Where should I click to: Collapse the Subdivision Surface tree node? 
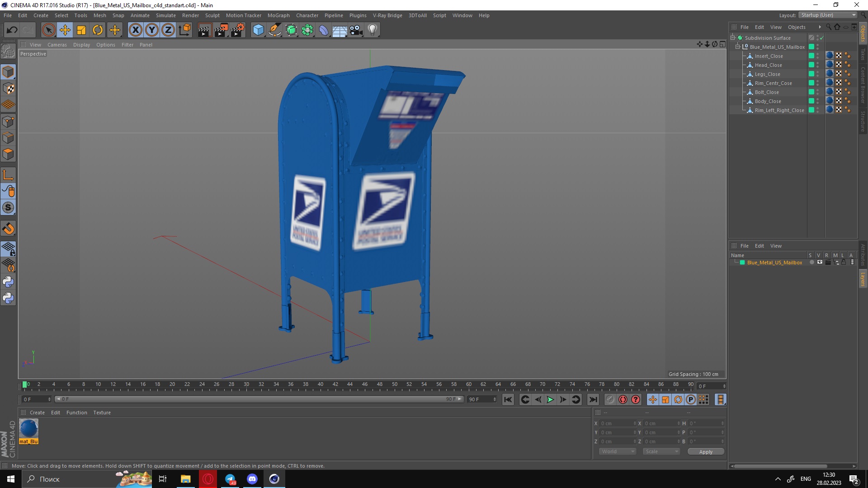pyautogui.click(x=733, y=38)
